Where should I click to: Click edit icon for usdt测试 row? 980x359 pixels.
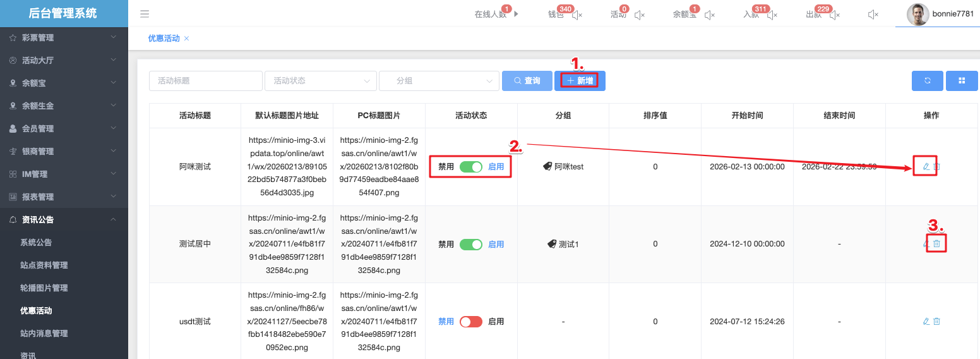coord(926,321)
